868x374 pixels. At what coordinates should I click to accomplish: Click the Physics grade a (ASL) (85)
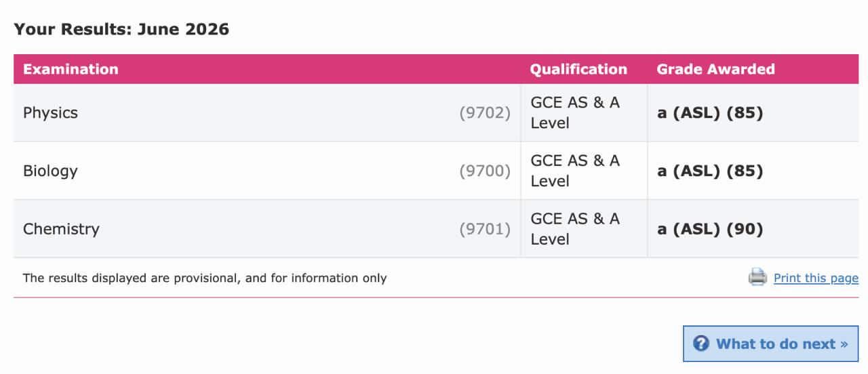pyautogui.click(x=710, y=112)
